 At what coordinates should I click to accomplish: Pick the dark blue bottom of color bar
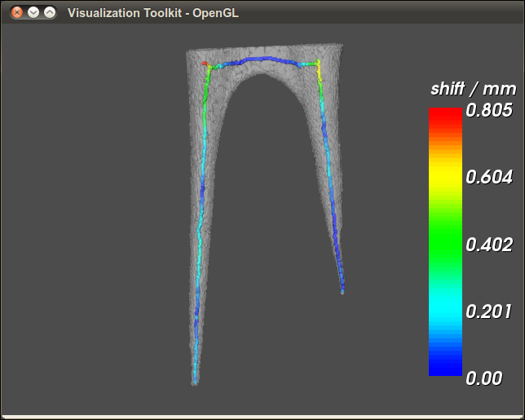[445, 367]
